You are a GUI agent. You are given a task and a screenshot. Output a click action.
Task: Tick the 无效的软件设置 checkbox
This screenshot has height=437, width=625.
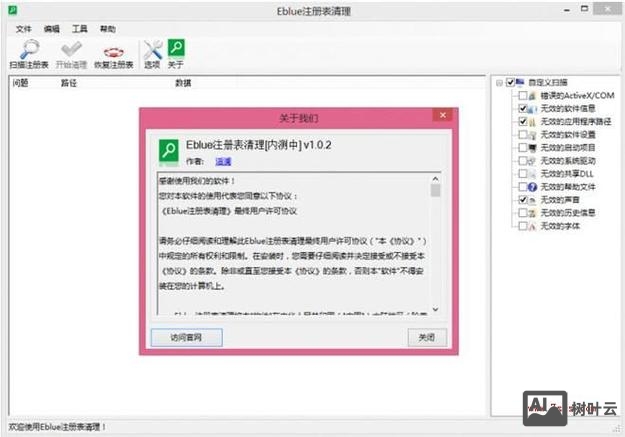[x=523, y=134]
